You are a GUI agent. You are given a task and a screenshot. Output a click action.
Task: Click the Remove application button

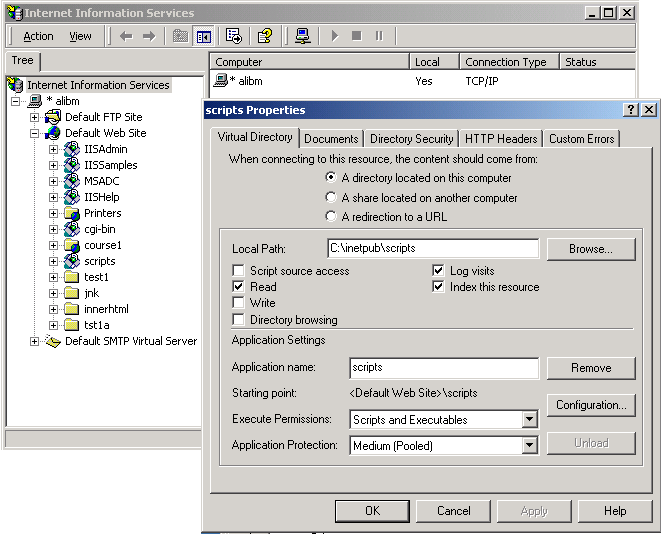591,368
